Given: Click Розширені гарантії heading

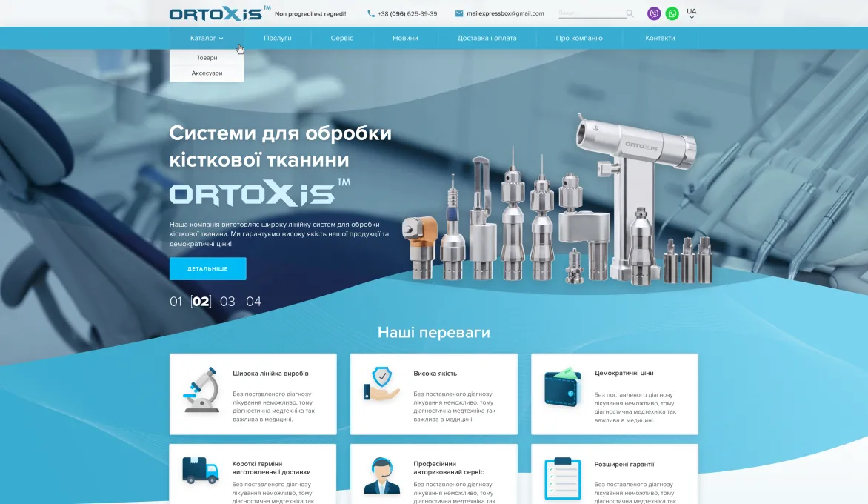Looking at the screenshot, I should point(624,464).
